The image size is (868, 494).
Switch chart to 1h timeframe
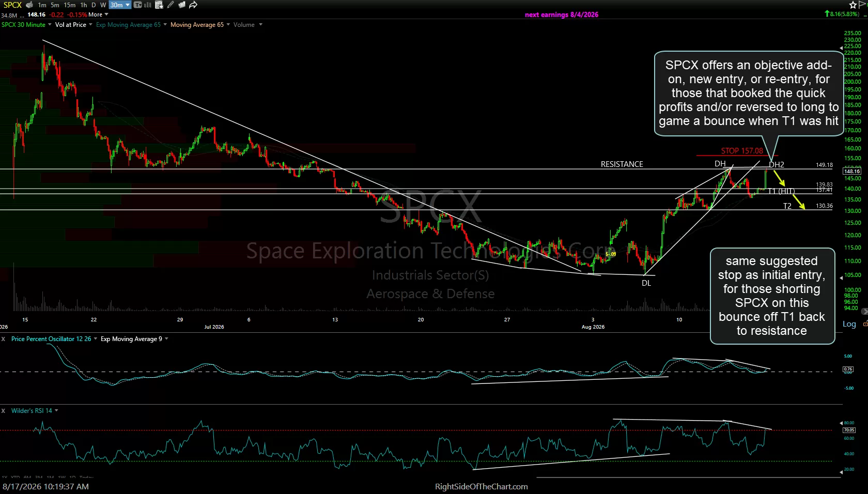click(x=84, y=5)
